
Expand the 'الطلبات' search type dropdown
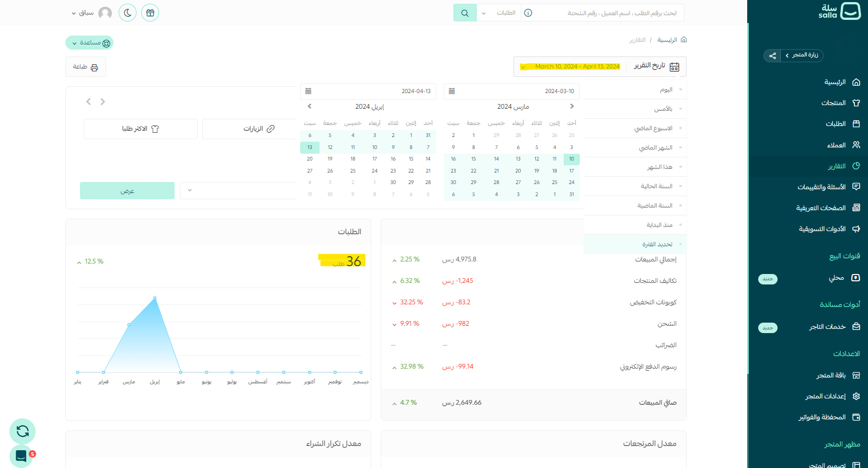coord(499,13)
